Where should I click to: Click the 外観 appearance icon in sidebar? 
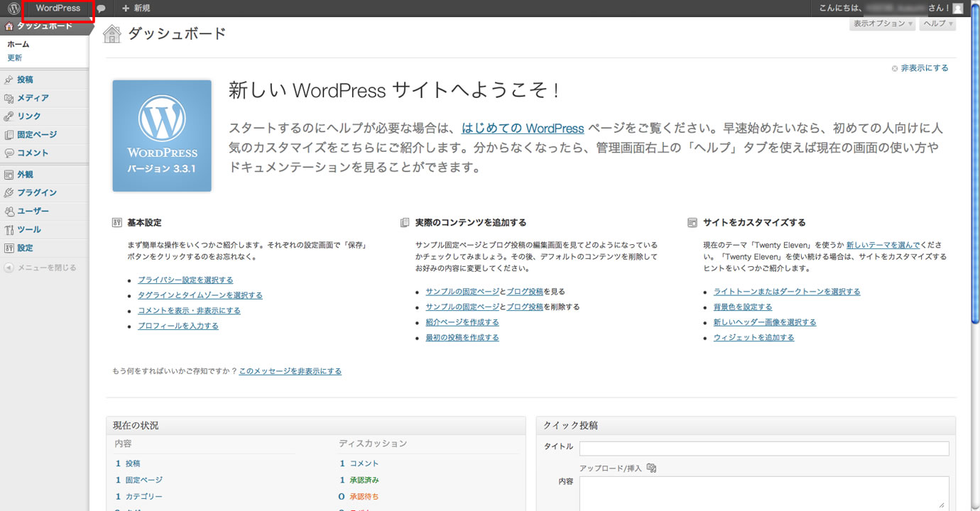tap(9, 175)
